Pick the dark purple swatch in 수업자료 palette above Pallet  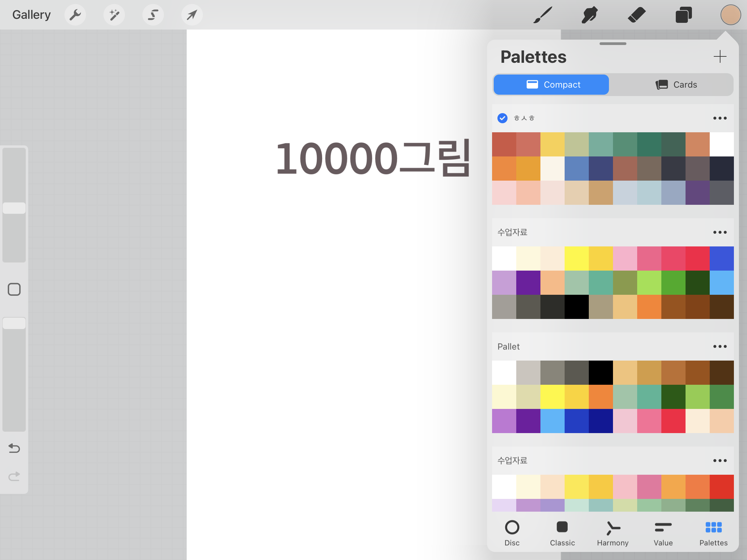(528, 283)
